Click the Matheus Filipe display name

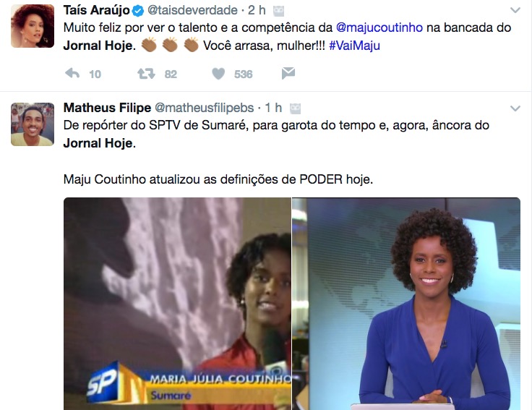point(107,108)
